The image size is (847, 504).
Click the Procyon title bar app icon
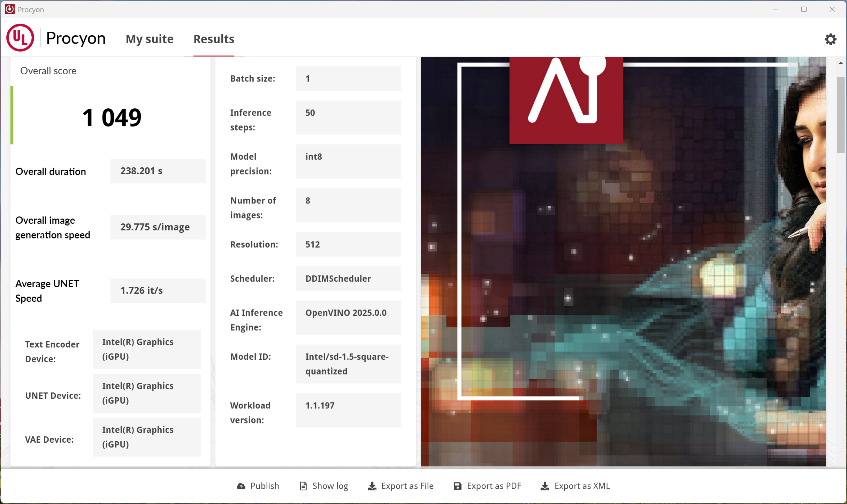10,9
